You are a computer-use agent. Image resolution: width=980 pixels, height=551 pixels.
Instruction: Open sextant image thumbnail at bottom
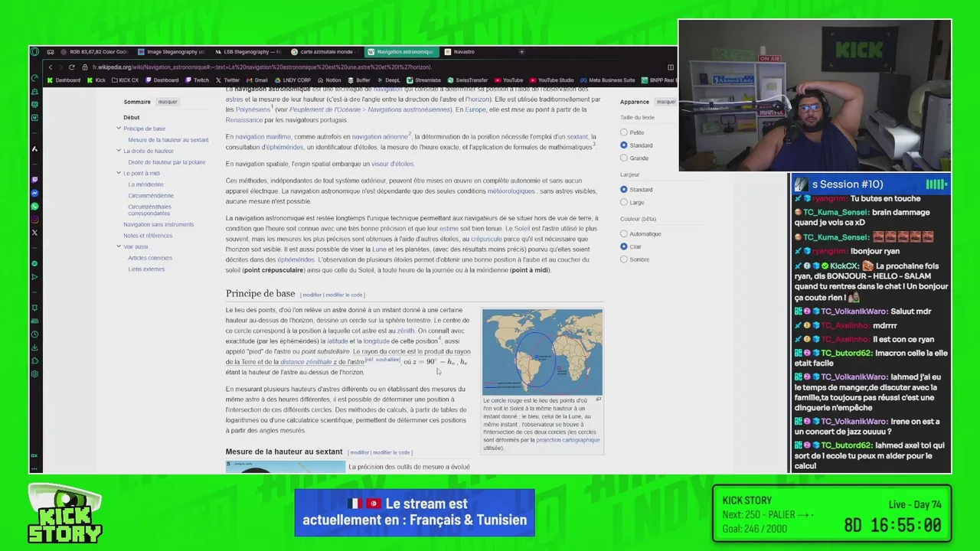point(286,467)
